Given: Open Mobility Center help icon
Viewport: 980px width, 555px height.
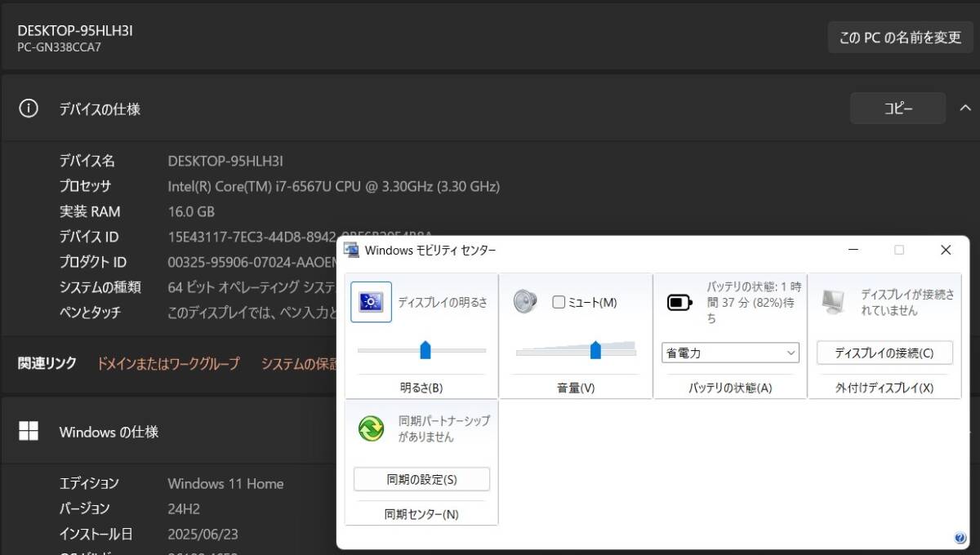Looking at the screenshot, I should [x=960, y=538].
